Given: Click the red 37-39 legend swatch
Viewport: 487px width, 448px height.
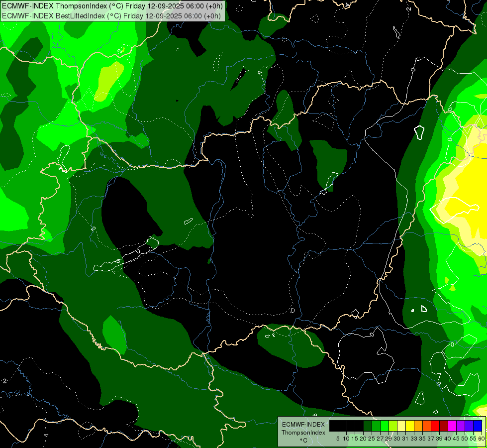Looking at the screenshot, I should 435,426.
